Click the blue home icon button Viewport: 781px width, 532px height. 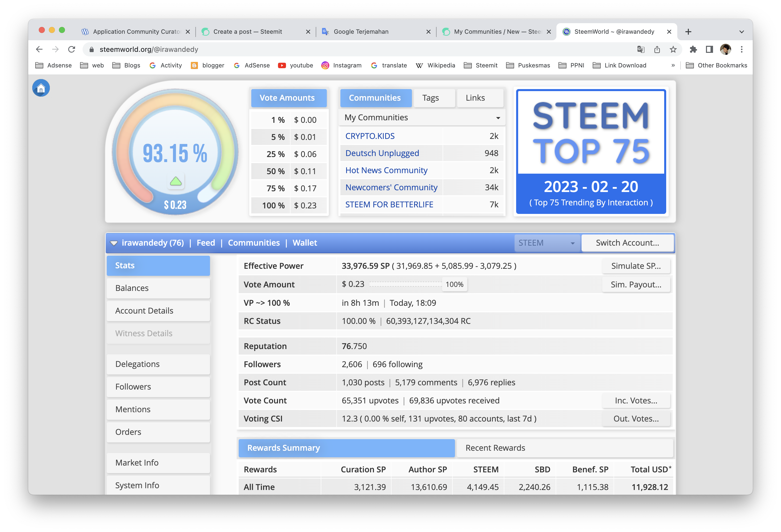41,88
